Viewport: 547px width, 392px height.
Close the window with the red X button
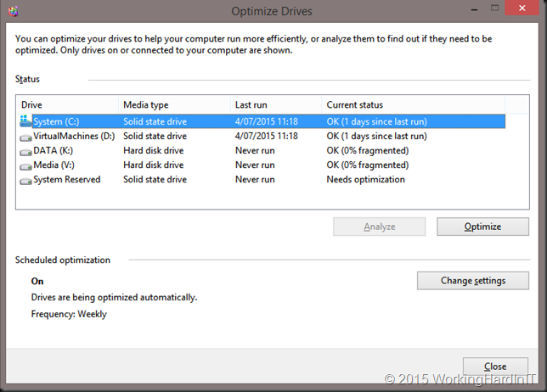(x=522, y=8)
